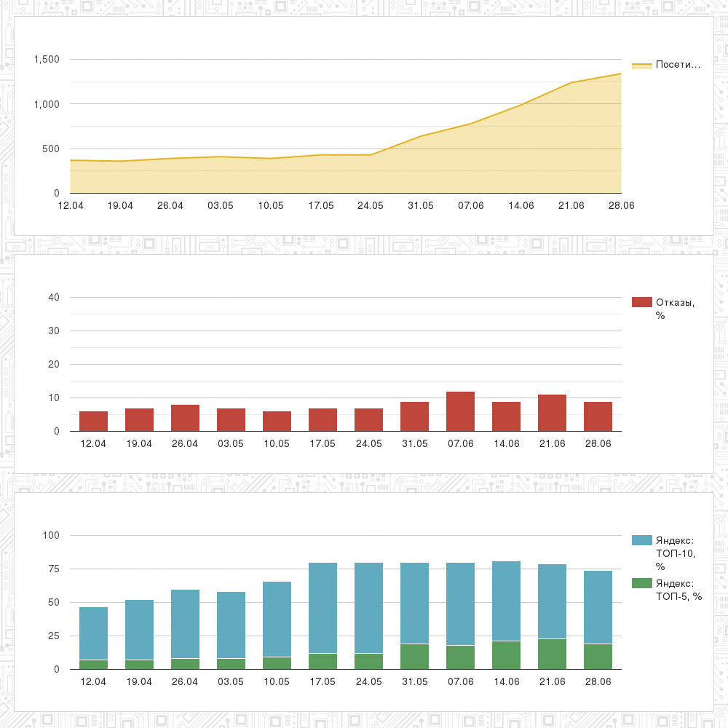The height and width of the screenshot is (728, 728).
Task: Click the red Отказы bar for 28.06
Action: click(598, 416)
